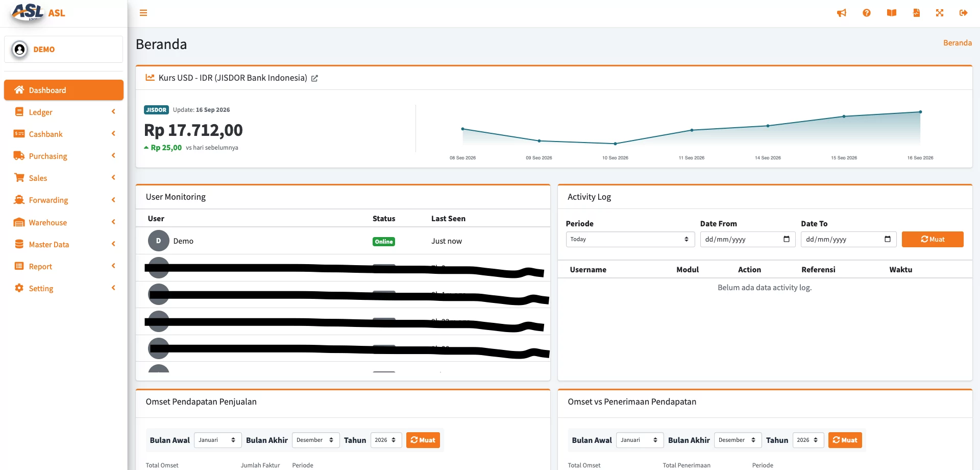Click the Sales cart icon
This screenshot has width=980, height=470.
tap(19, 178)
